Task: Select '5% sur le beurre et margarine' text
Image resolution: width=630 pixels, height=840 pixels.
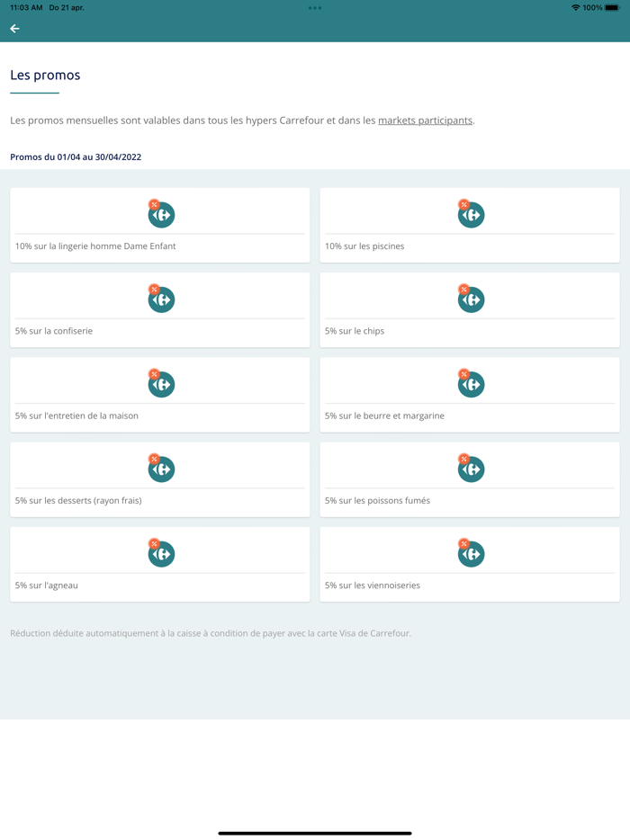Action: [384, 416]
